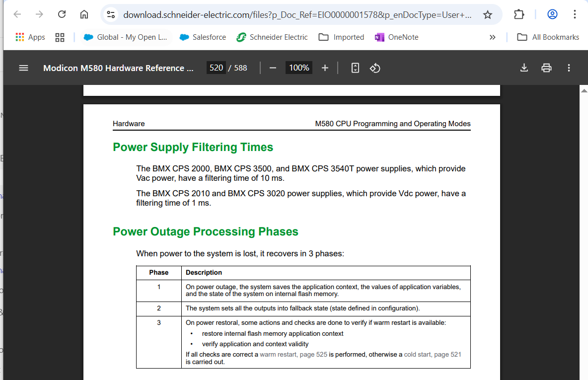
Task: Print the PDF document
Action: pyautogui.click(x=546, y=68)
